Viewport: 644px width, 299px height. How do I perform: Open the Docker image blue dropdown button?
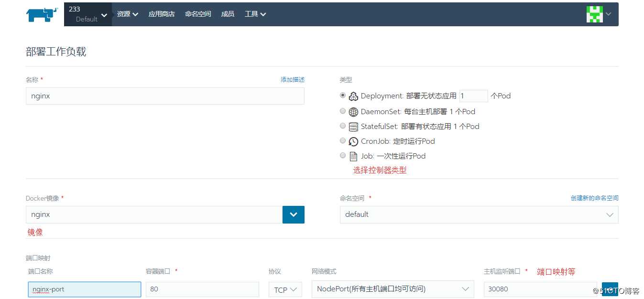click(x=294, y=214)
